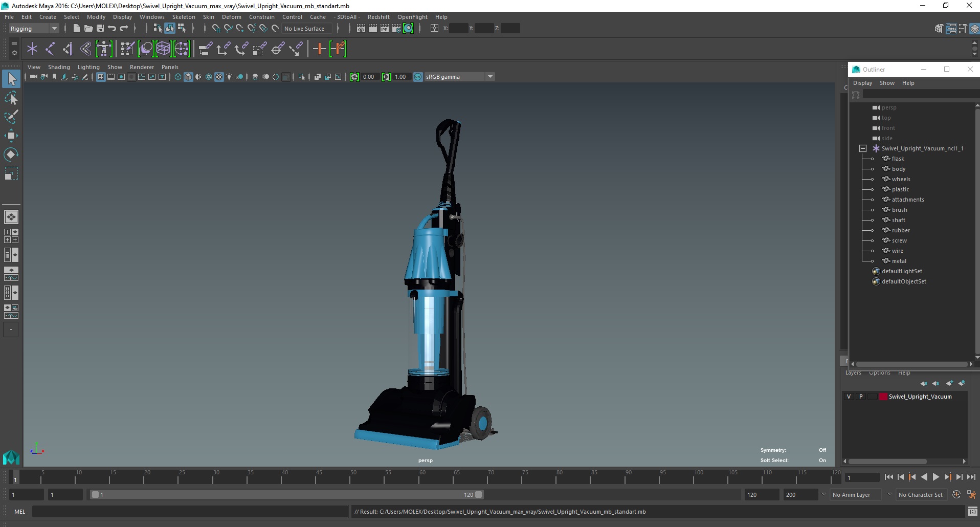
Task: Toggle textured display in viewport
Action: tap(219, 77)
